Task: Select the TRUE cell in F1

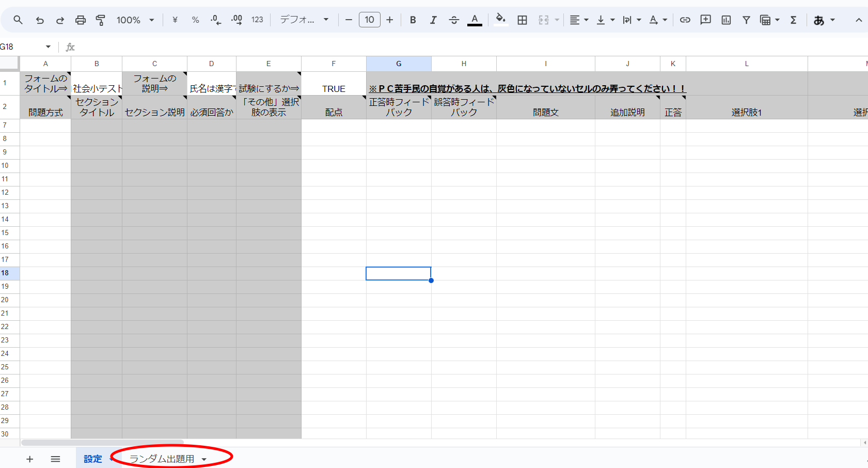Action: 334,83
